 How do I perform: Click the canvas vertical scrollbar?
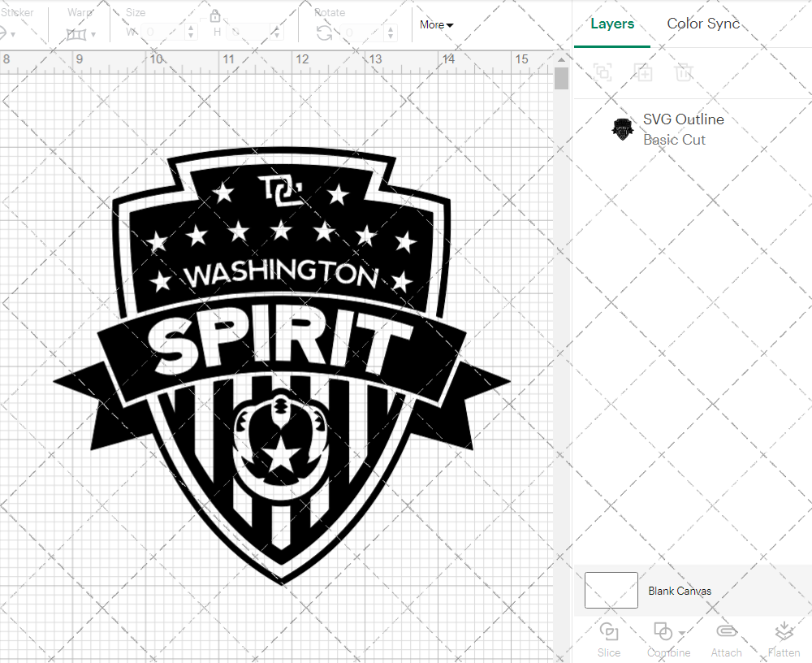[561, 78]
